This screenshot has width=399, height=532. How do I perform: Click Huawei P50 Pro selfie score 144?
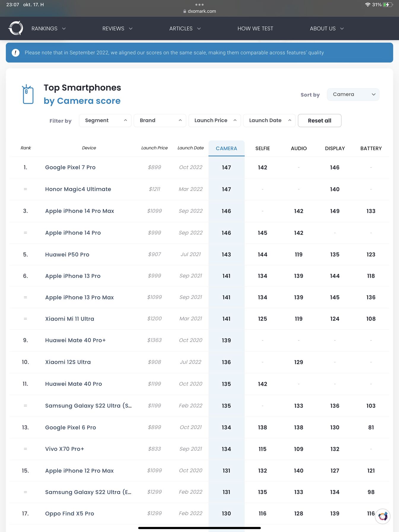pos(263,254)
